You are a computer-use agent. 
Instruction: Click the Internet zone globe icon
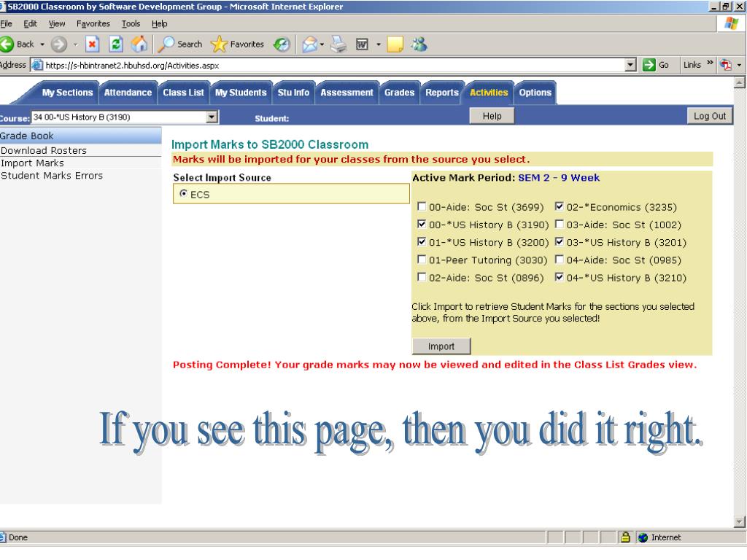643,537
